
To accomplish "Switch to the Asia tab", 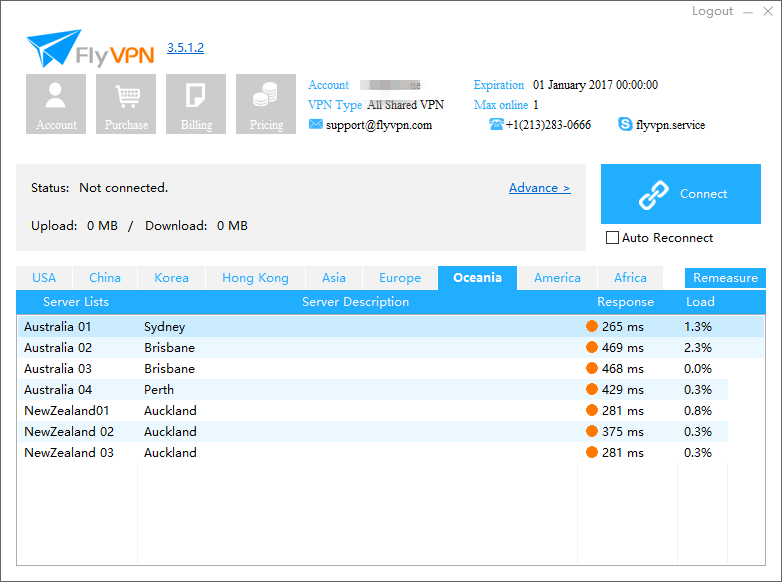I will (x=334, y=278).
